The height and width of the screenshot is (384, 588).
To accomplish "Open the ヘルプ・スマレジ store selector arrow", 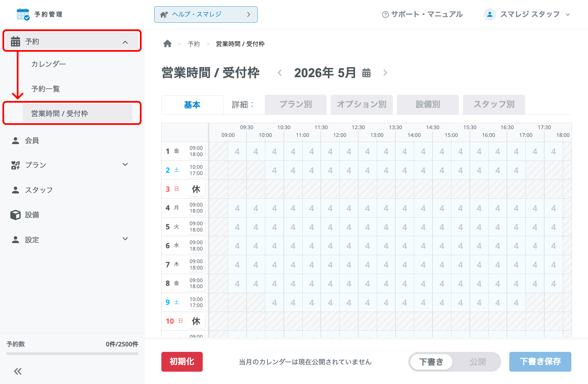I will [x=249, y=14].
